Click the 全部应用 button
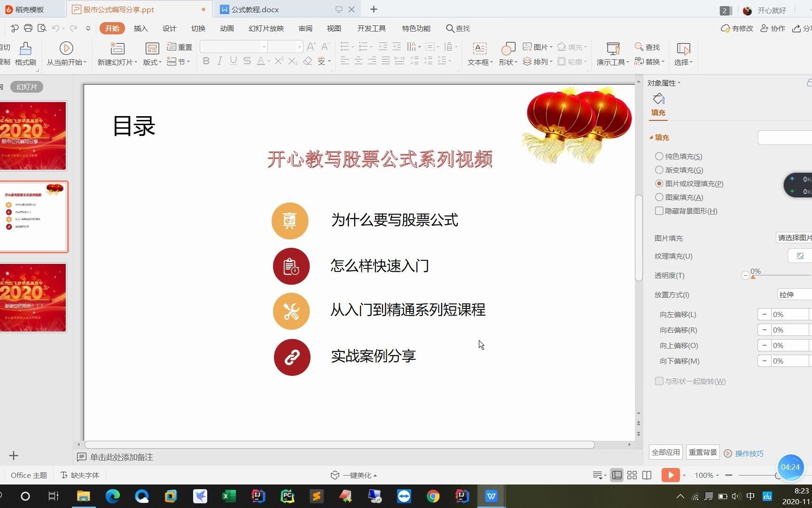 point(665,452)
